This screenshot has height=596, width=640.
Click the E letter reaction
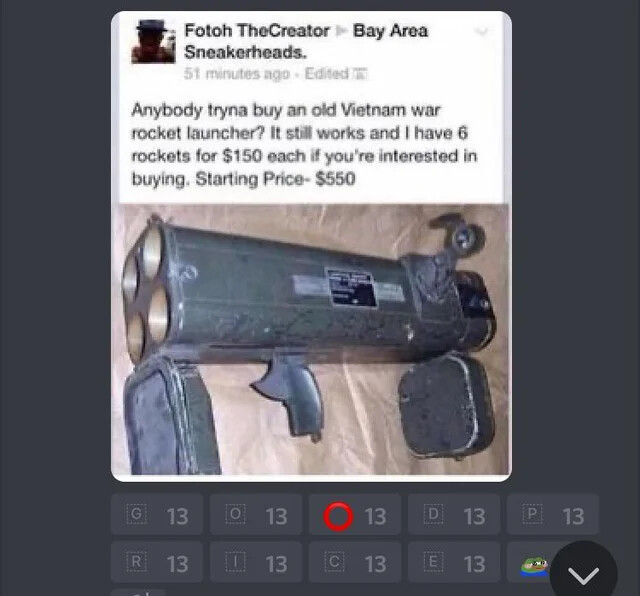[454, 562]
